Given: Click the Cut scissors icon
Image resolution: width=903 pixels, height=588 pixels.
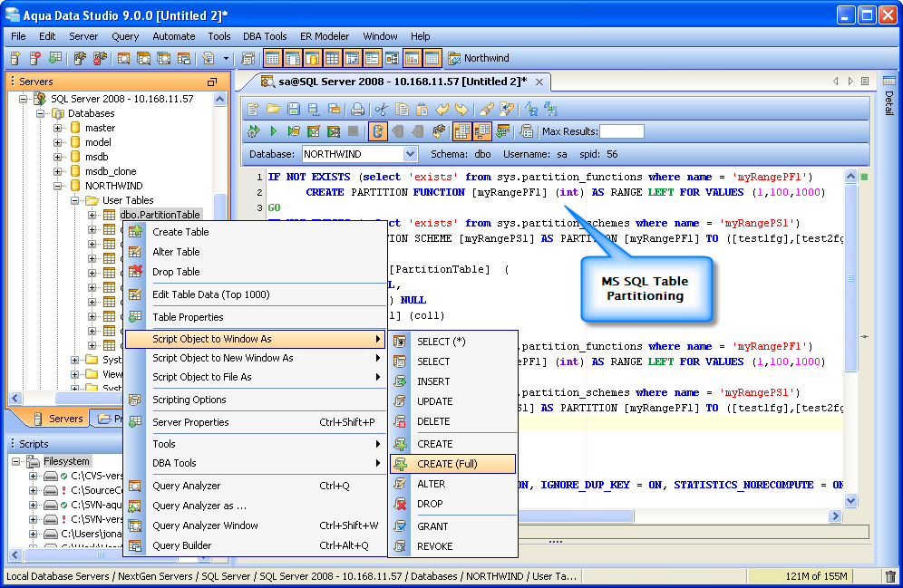Looking at the screenshot, I should [x=381, y=109].
